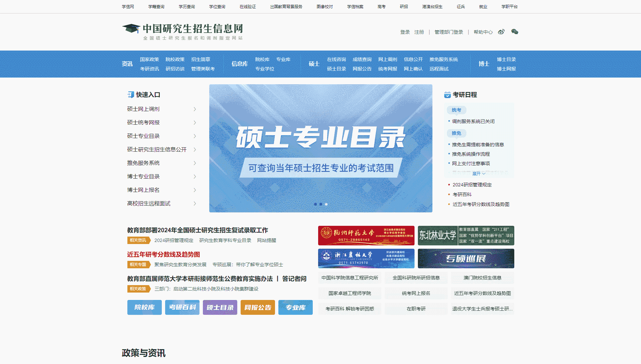641x364 pixels.
Task: Click the 快速入口 section icon
Action: [131, 95]
